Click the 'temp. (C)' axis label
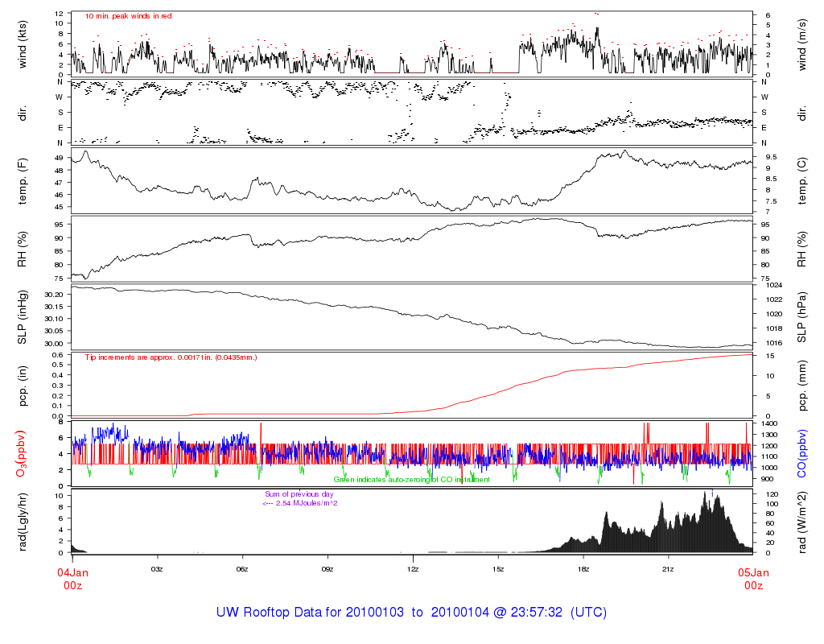Image resolution: width=824 pixels, height=644 pixels. pos(802,181)
